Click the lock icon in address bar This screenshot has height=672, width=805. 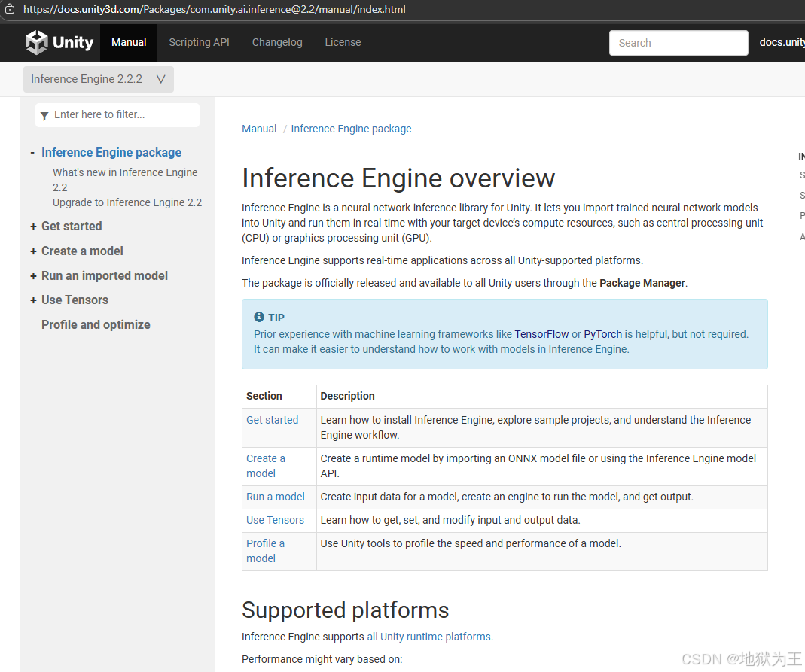click(x=10, y=9)
